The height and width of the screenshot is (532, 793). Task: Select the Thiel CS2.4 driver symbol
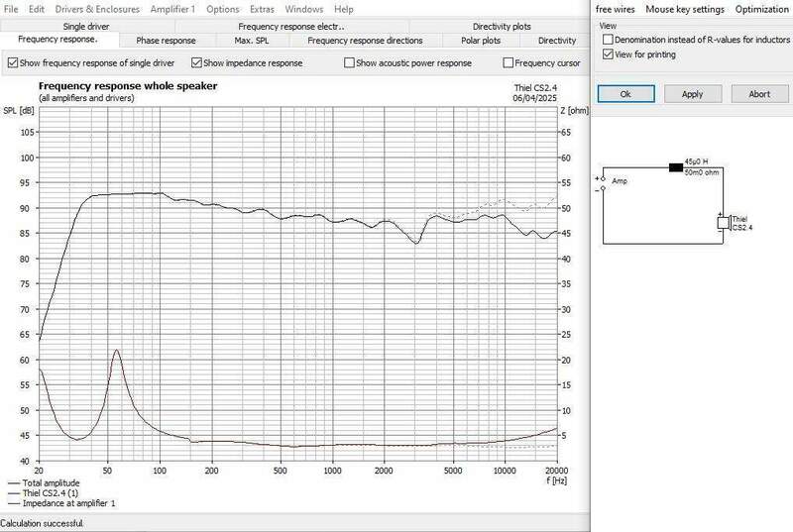tap(723, 223)
